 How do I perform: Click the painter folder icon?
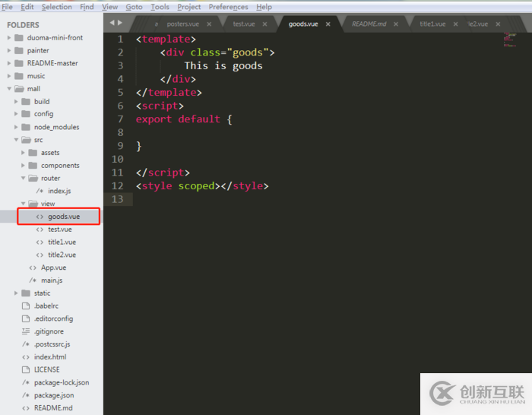pyautogui.click(x=19, y=51)
